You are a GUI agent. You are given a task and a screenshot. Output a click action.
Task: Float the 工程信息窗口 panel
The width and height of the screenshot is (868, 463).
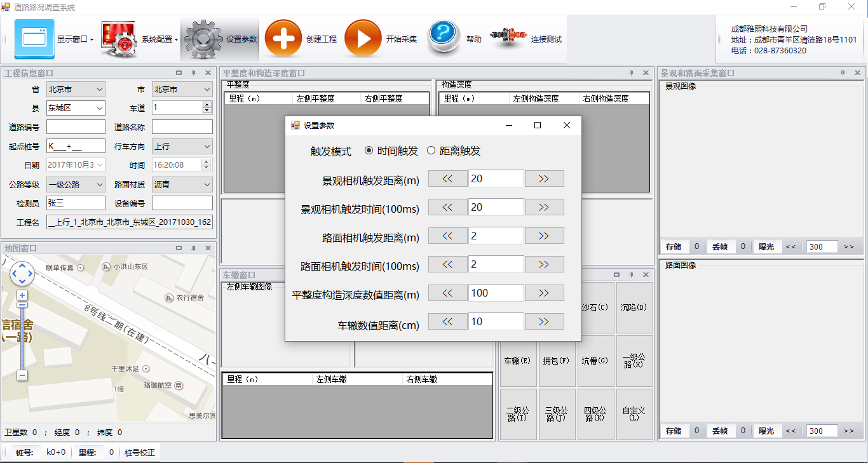click(x=179, y=73)
